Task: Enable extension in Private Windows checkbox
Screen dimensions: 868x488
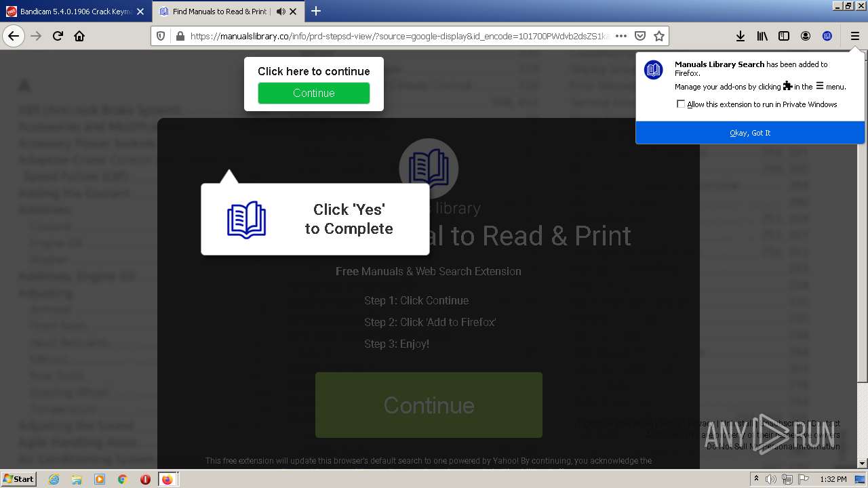Action: coord(681,104)
